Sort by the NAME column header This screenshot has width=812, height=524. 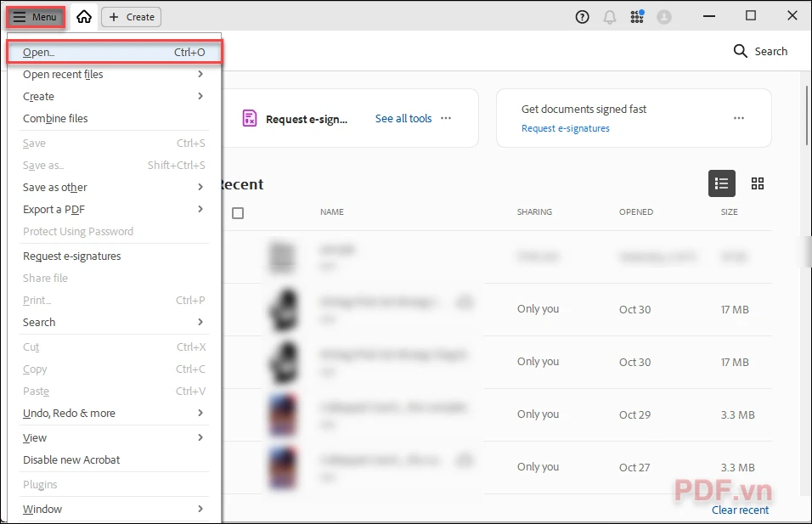(332, 211)
